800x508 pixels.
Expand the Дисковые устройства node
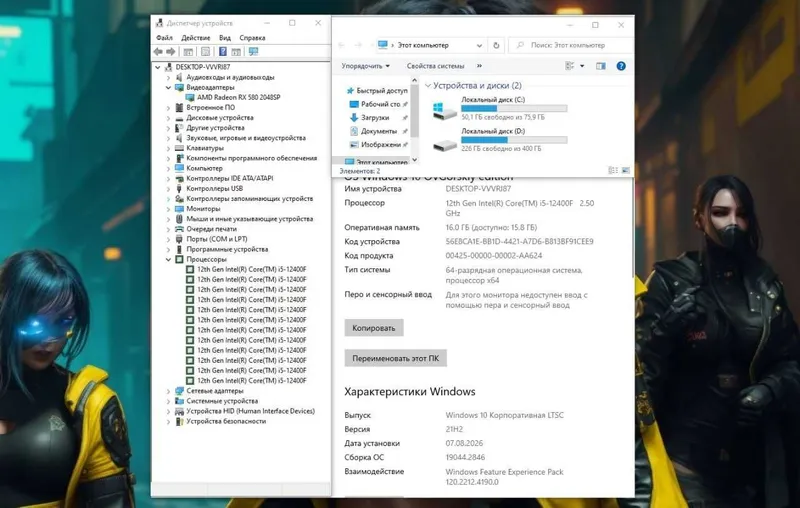tap(168, 118)
